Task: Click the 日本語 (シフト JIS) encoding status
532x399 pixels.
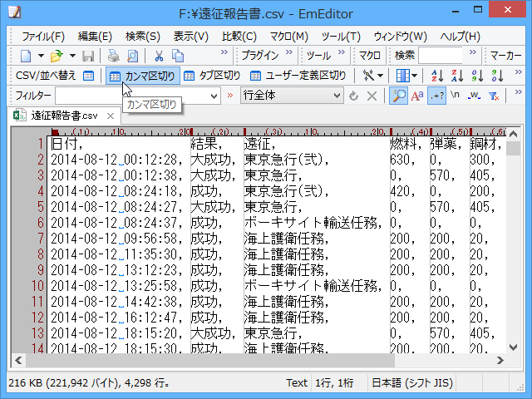Action: click(412, 383)
